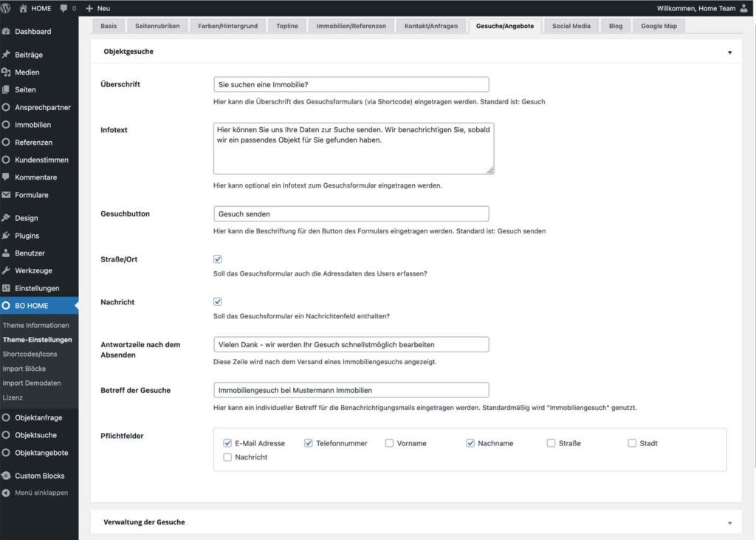Viewport: 756px width, 540px height.
Task: Open Medien via its media icon
Action: tap(7, 72)
